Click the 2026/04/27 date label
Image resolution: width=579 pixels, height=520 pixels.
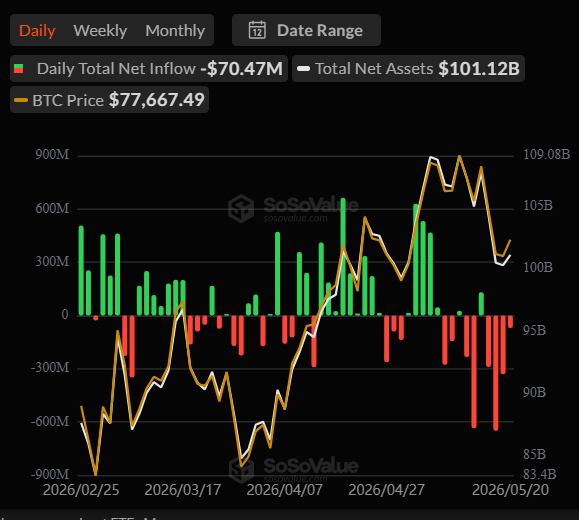[x=387, y=490]
